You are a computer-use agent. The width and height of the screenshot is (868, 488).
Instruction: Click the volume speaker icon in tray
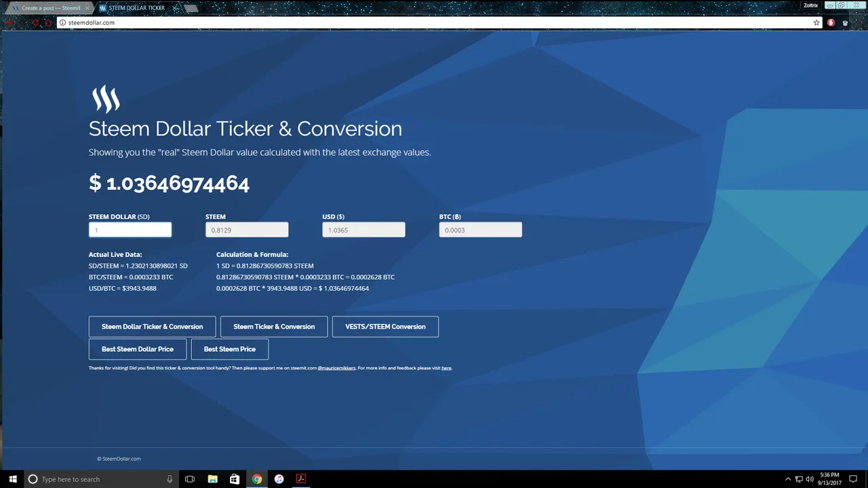810,479
